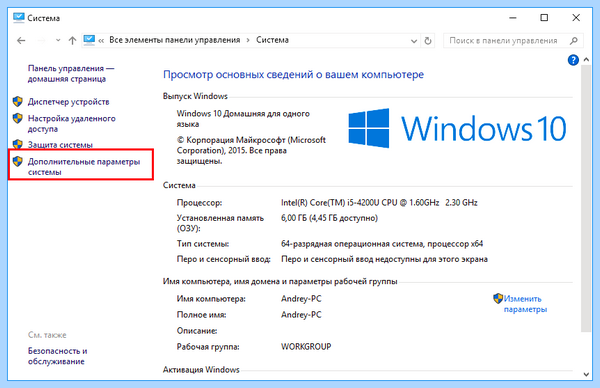Click the Forward navigation arrow
This screenshot has width=600, height=388.
coord(41,40)
